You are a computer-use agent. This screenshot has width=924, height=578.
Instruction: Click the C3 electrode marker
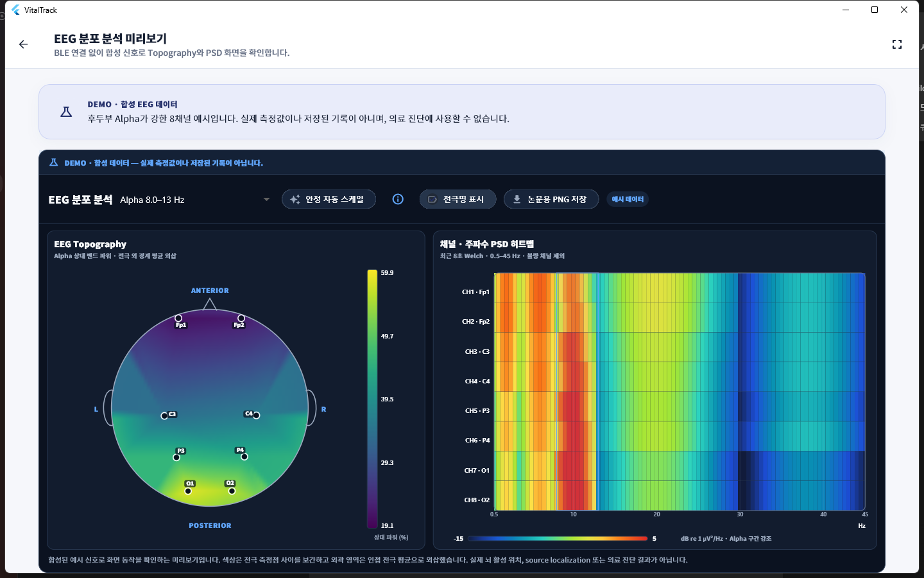(164, 416)
